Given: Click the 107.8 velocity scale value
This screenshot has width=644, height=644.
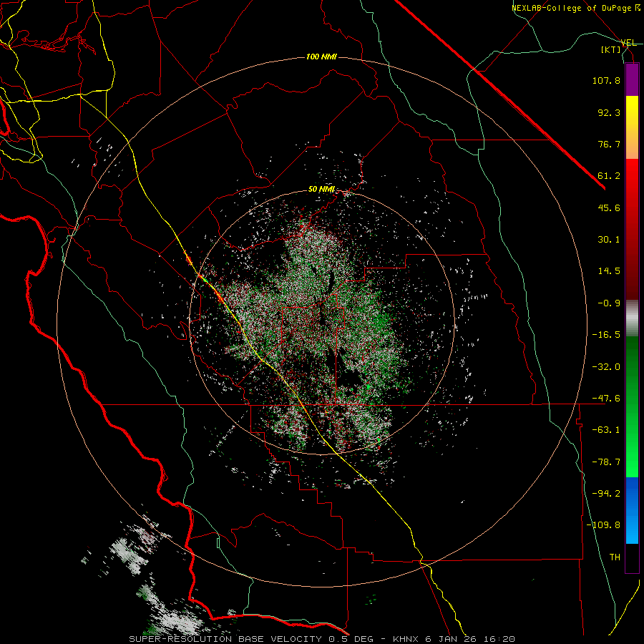Looking at the screenshot, I should click(x=606, y=80).
